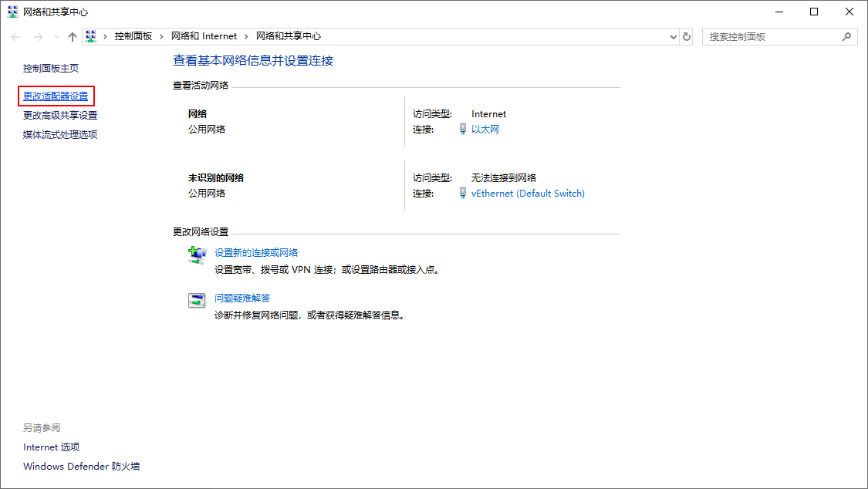Image resolution: width=868 pixels, height=489 pixels.
Task: Expand the chevron after 控制面板 breadcrumb
Action: pyautogui.click(x=161, y=36)
